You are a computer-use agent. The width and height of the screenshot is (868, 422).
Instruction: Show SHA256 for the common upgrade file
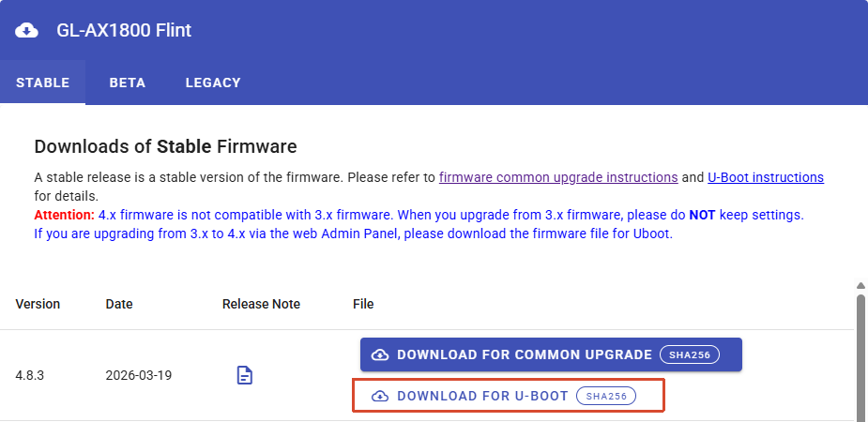(x=689, y=355)
